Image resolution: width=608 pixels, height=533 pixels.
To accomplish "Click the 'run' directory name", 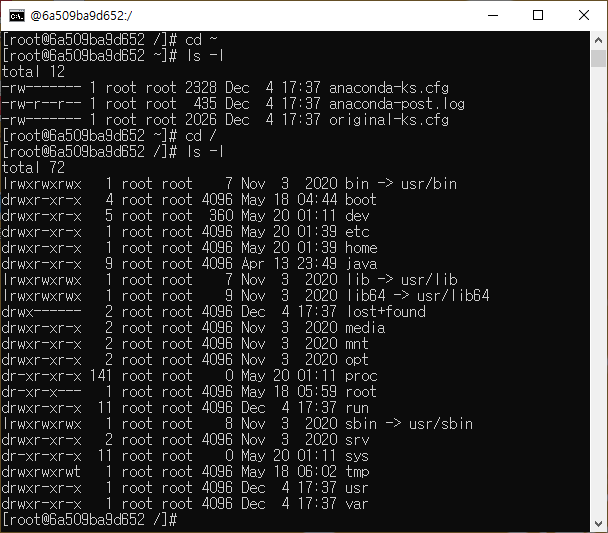I will (x=357, y=408).
